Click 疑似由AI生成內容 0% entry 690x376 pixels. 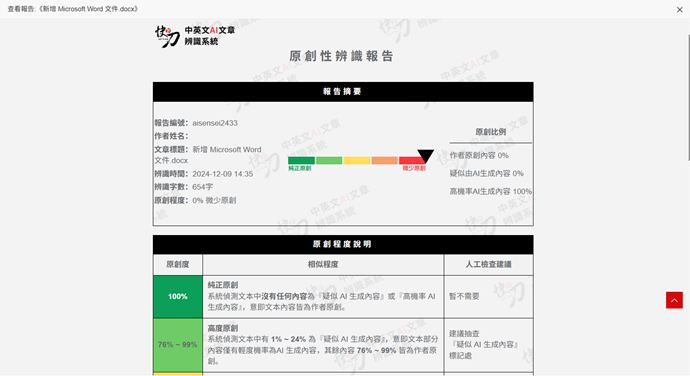[x=487, y=173]
